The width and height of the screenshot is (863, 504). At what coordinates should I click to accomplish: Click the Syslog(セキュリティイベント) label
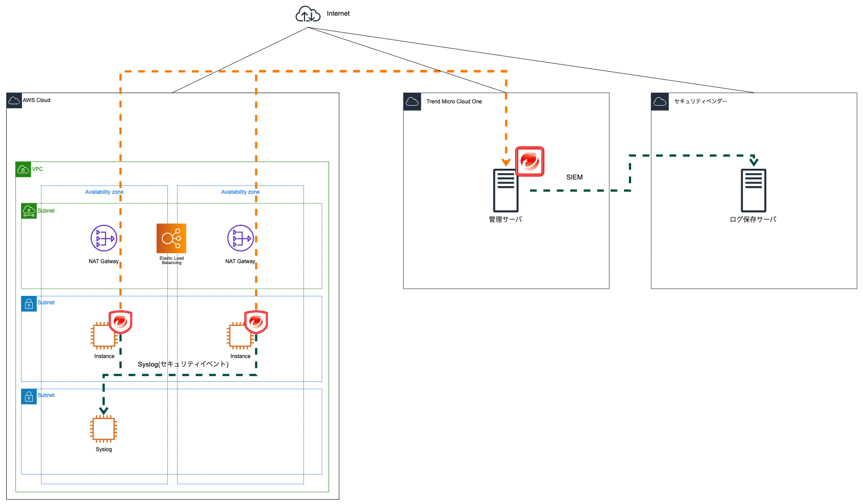(x=183, y=364)
